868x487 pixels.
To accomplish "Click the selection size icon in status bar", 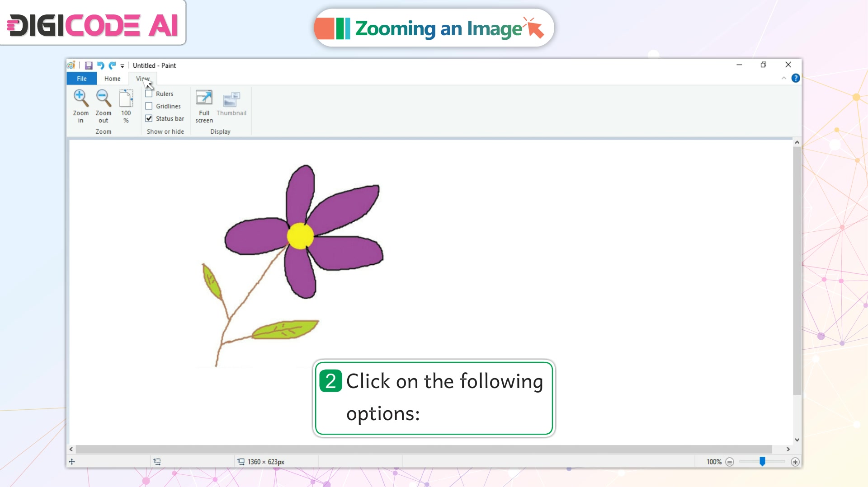I will 157,462.
